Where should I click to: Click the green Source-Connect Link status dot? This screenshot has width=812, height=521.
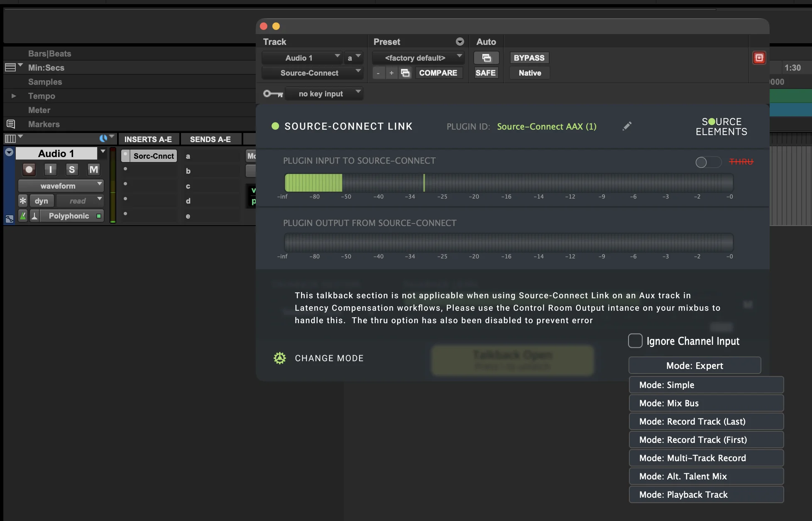pyautogui.click(x=275, y=126)
